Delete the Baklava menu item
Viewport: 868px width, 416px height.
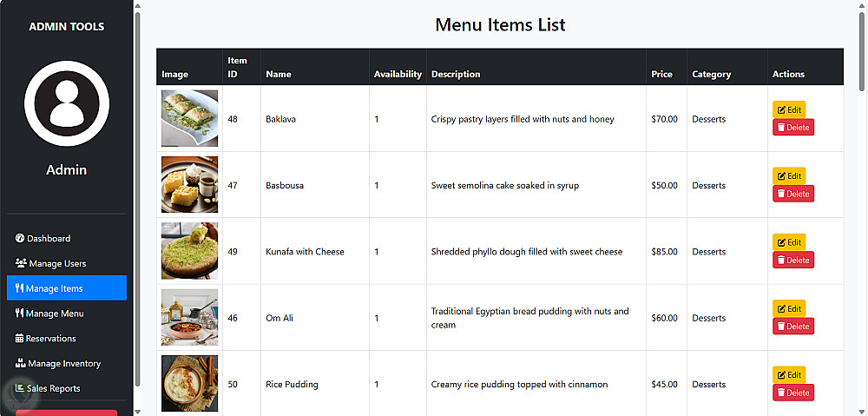[x=793, y=128]
